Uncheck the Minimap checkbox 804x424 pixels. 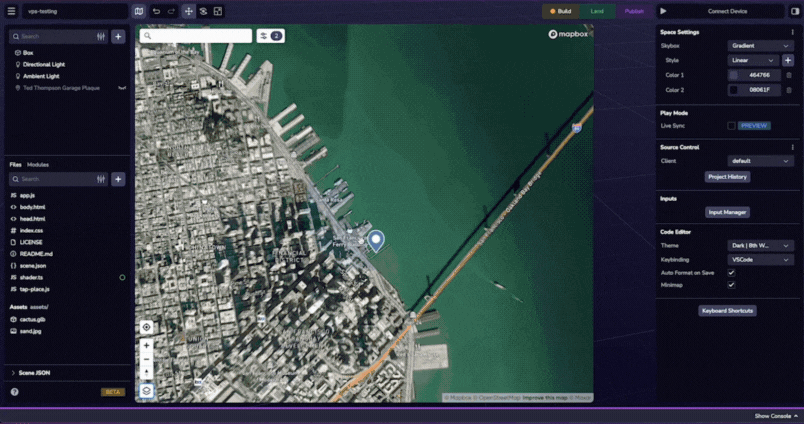[731, 285]
